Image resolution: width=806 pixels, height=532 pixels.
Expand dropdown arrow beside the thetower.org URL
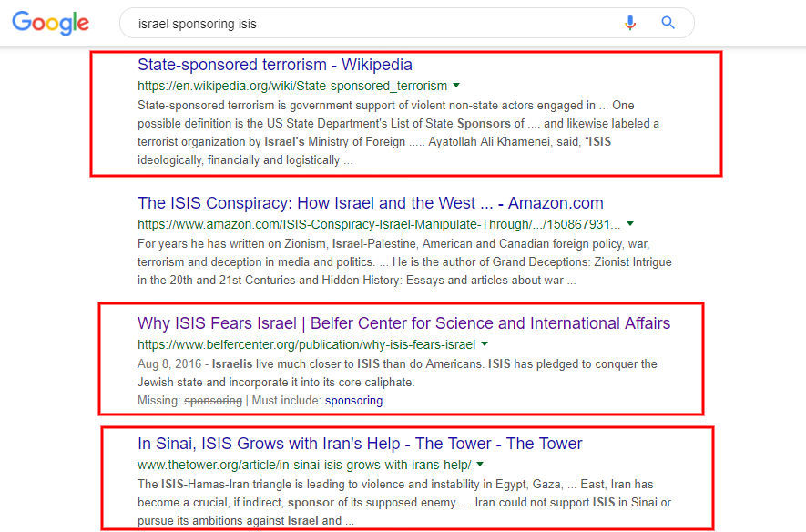[x=480, y=465]
